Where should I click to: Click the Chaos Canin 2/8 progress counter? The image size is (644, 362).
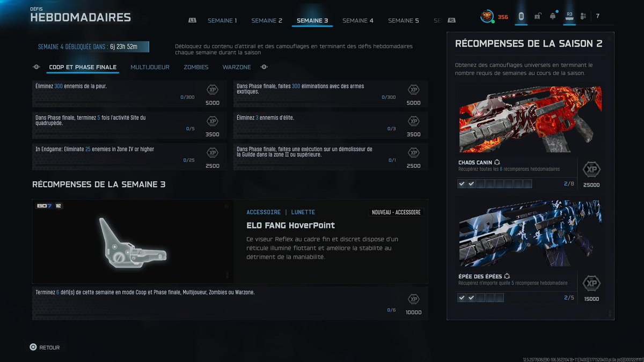click(x=569, y=184)
